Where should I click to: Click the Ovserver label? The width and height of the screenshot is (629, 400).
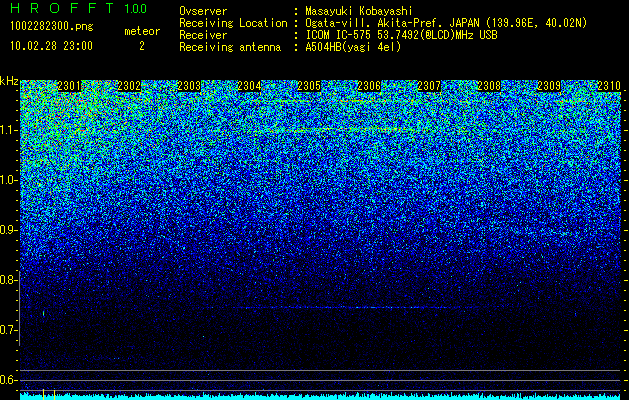[x=203, y=11]
